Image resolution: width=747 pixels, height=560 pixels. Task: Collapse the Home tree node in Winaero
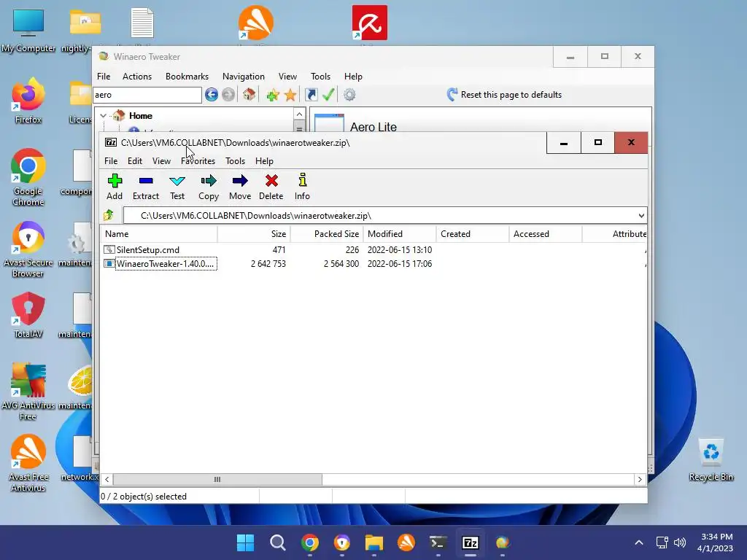103,116
